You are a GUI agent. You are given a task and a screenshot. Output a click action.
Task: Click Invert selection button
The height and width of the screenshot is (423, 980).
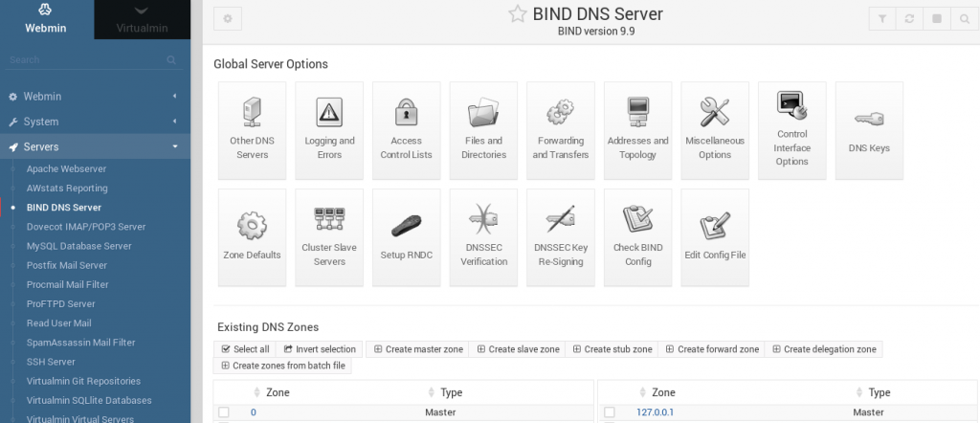tap(320, 349)
